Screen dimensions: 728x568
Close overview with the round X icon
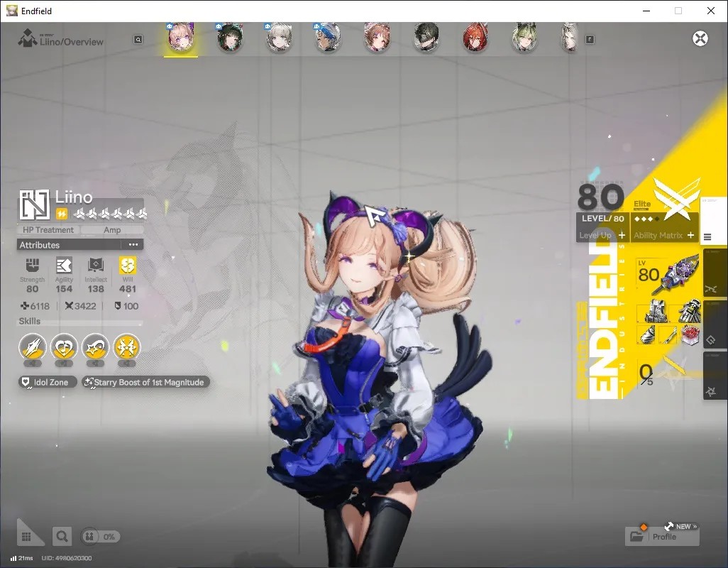coord(700,38)
